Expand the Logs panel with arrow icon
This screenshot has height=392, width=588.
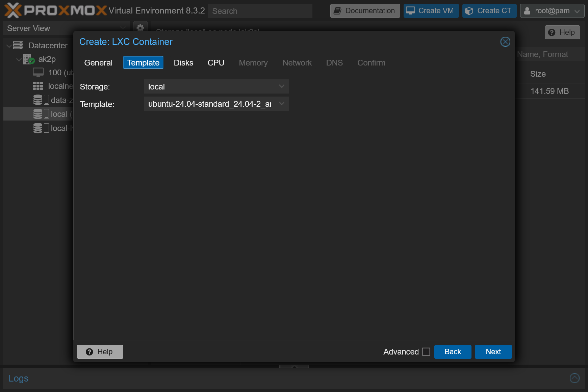[574, 378]
